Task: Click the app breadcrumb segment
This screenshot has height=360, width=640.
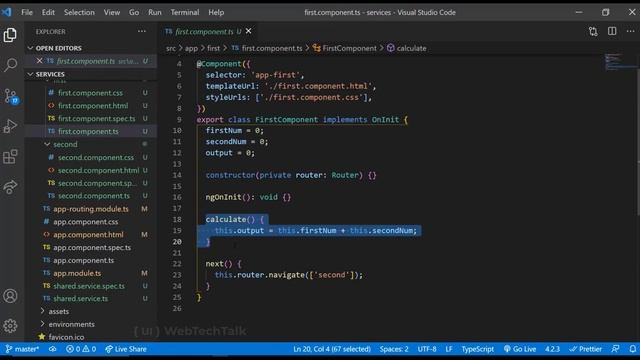Action: pos(191,48)
